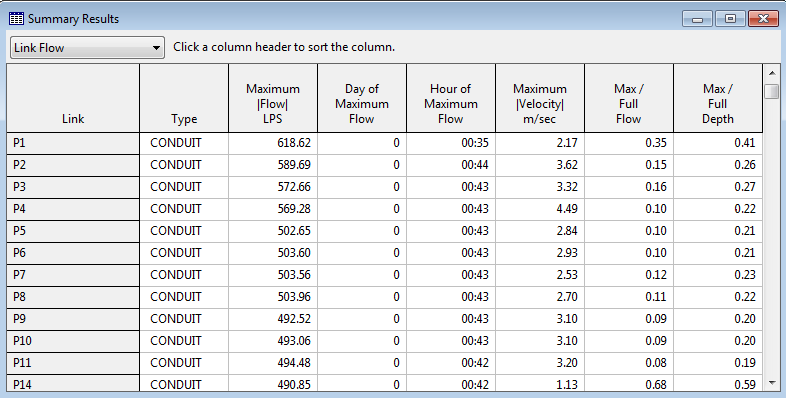
Task: Close the Summary Results window
Action: (x=763, y=19)
